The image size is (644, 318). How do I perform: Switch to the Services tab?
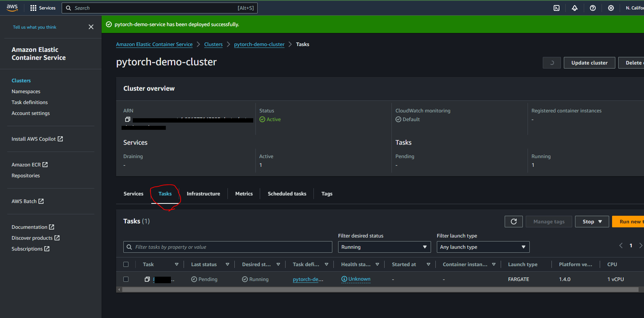point(134,194)
